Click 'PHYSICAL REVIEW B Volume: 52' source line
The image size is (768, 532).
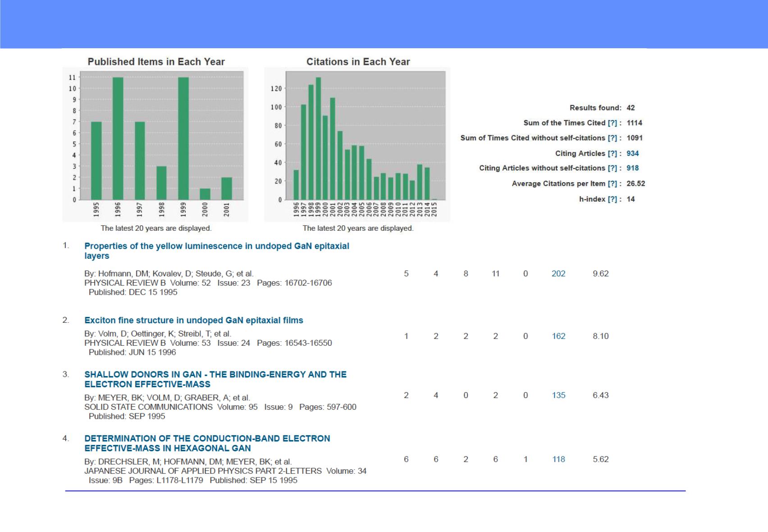point(208,283)
